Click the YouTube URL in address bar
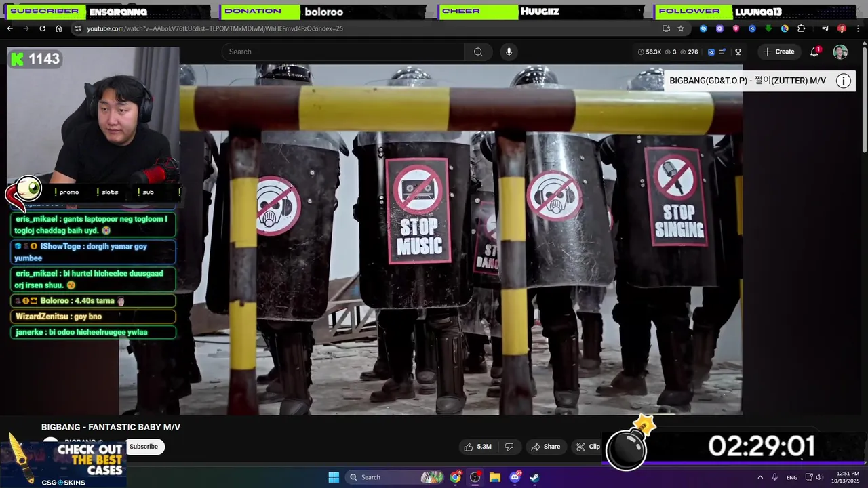The height and width of the screenshot is (488, 868). pyautogui.click(x=214, y=28)
